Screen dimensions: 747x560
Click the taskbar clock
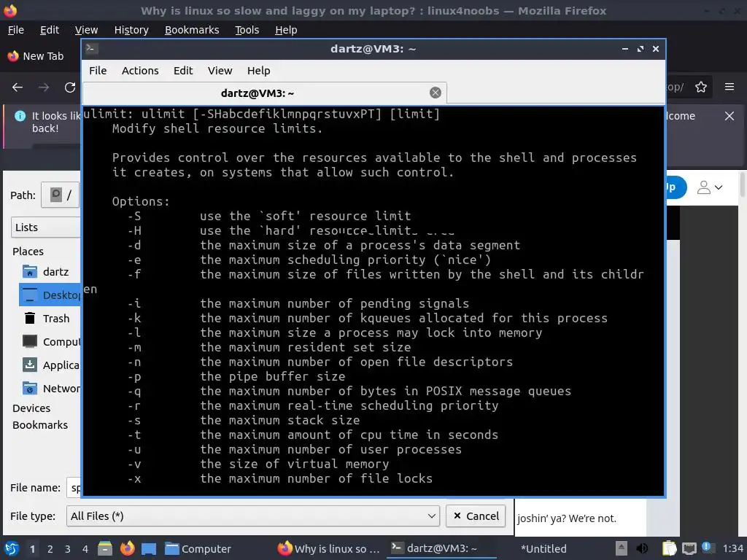(732, 549)
